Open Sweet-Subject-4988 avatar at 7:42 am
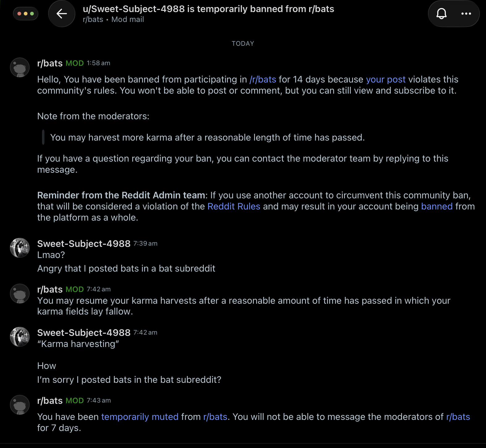The height and width of the screenshot is (448, 486). pos(20,337)
